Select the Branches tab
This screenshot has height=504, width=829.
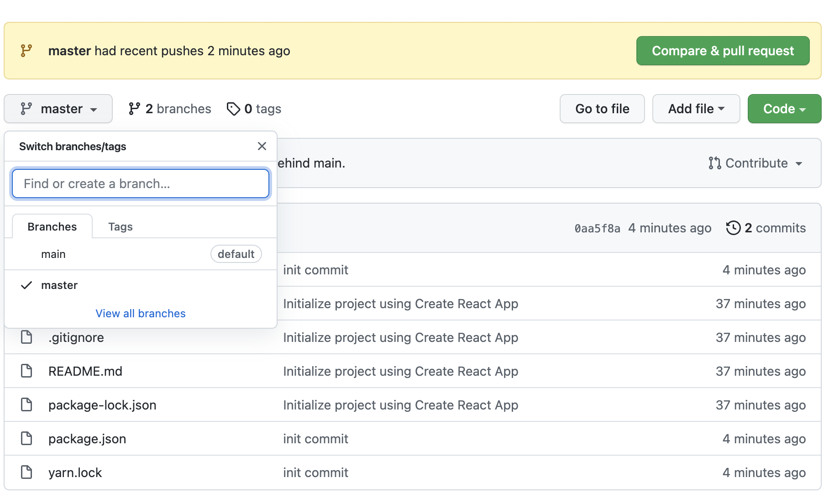point(52,227)
